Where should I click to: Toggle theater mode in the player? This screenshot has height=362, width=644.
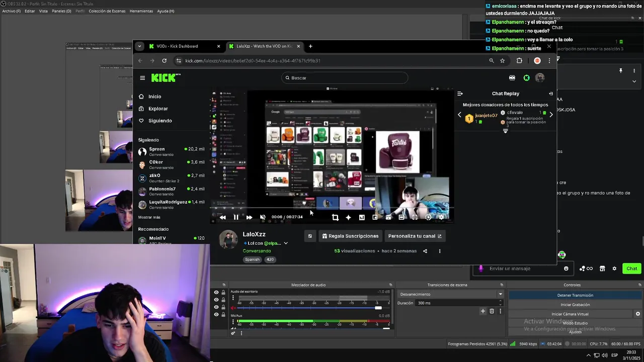[401, 217]
